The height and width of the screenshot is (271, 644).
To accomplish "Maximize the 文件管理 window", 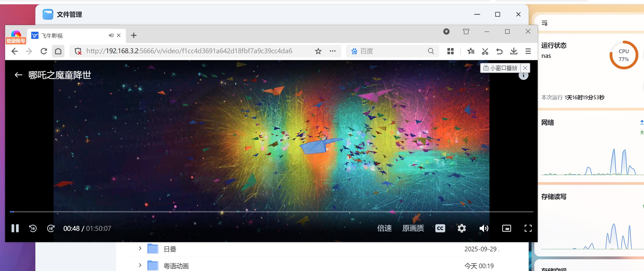I will click(x=498, y=14).
